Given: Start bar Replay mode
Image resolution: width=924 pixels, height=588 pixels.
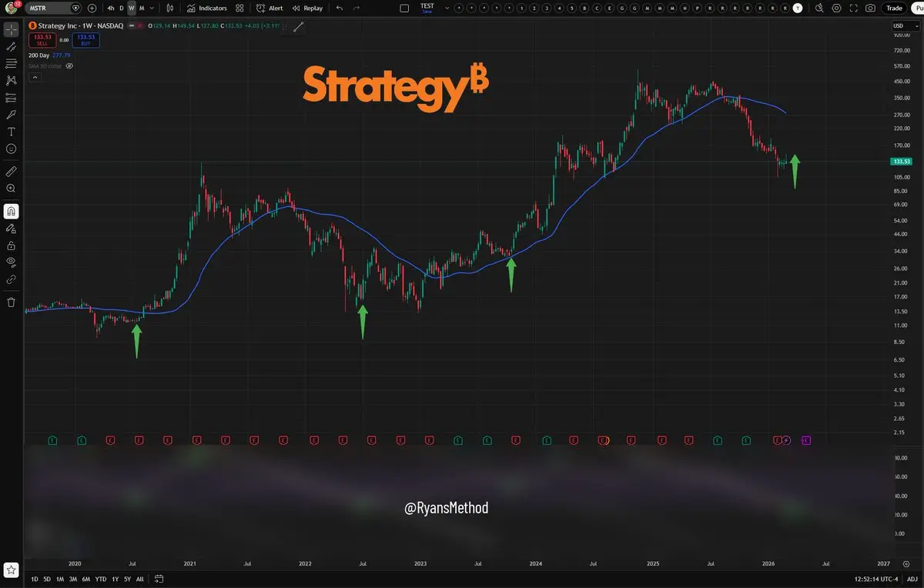Looking at the screenshot, I should pyautogui.click(x=308, y=8).
